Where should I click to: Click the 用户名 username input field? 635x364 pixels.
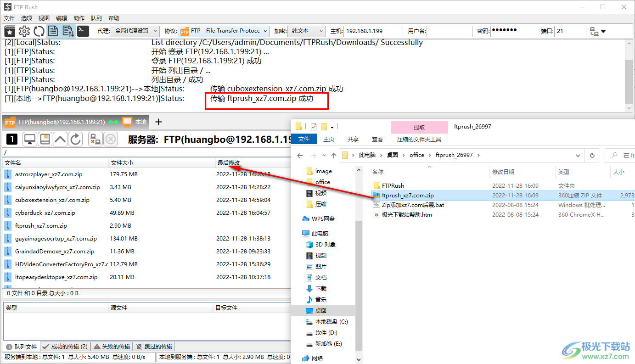point(449,31)
